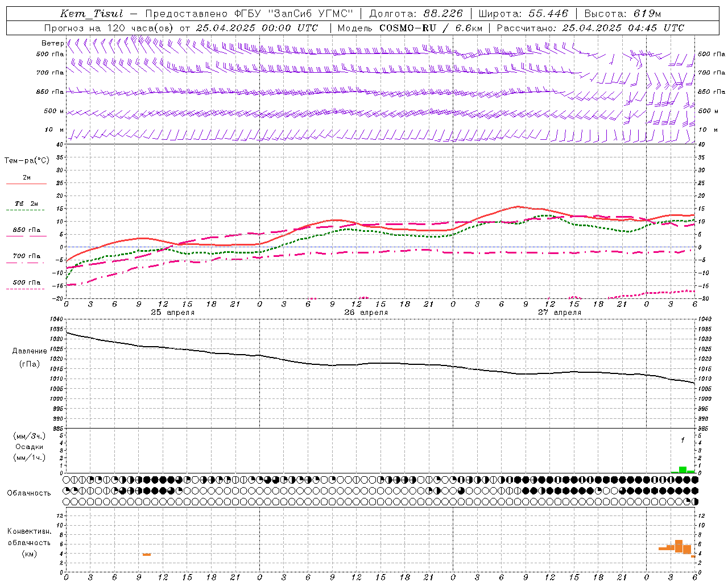Click the station name "Kem_Tisul" in the title

pos(91,14)
